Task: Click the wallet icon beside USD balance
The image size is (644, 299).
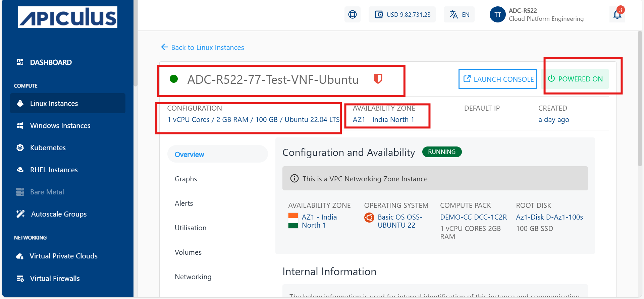Action: [x=379, y=14]
